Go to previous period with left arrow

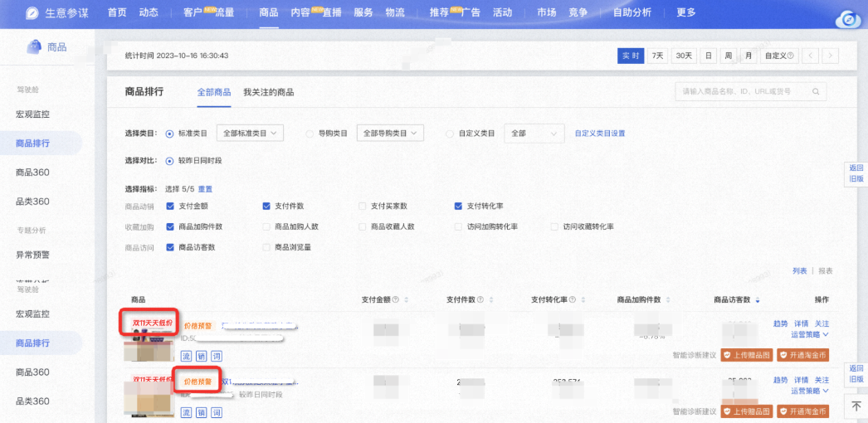tap(811, 56)
